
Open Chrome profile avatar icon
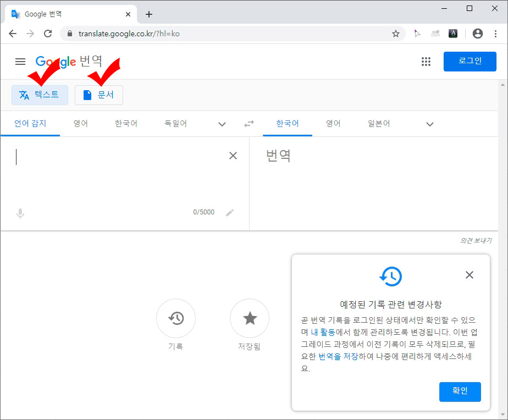478,34
